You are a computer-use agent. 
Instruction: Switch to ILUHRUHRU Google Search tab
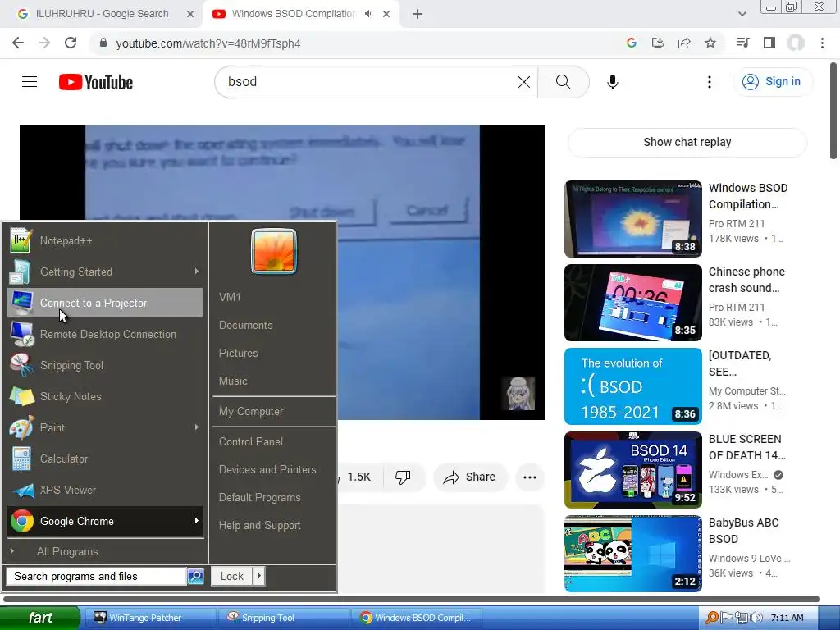tap(102, 14)
